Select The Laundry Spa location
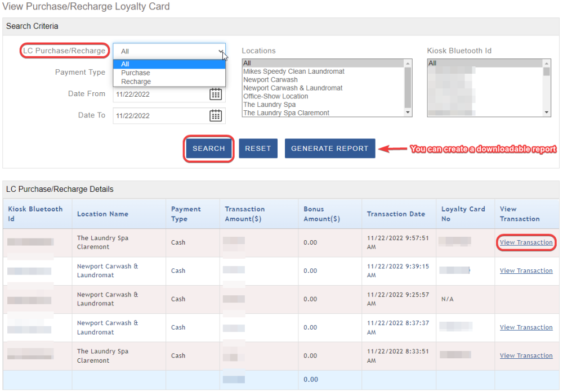This screenshot has width=563, height=392. click(323, 105)
